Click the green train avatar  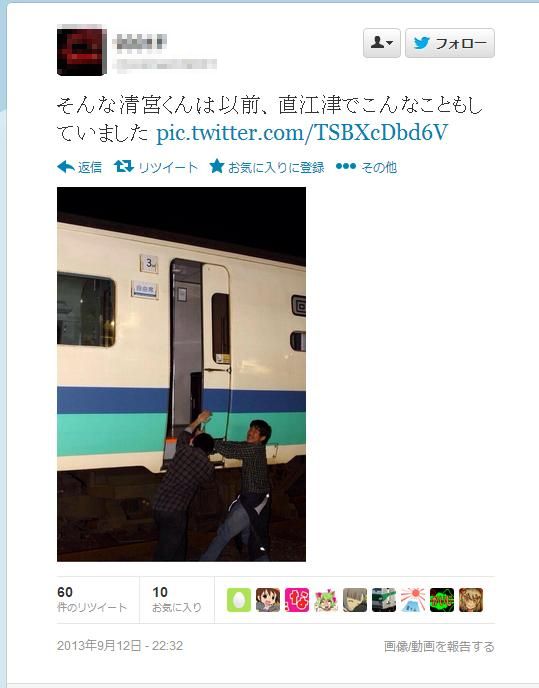(384, 600)
